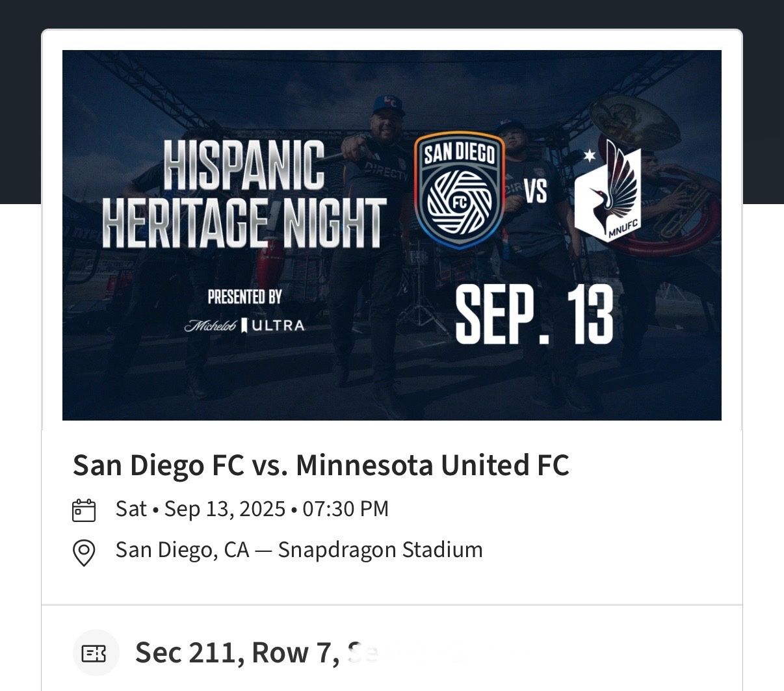Click the SEP. 13 banner date

[x=534, y=316]
